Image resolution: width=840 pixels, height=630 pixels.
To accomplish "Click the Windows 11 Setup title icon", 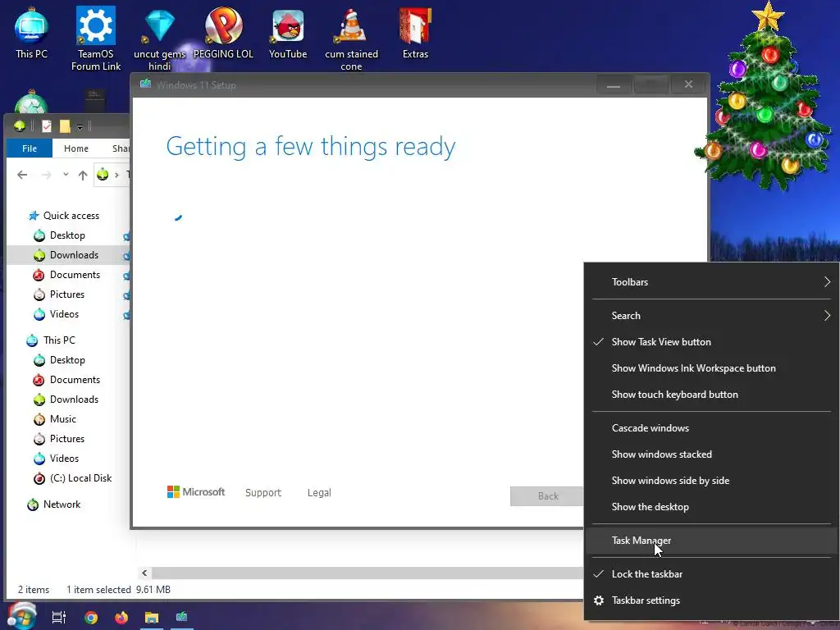I will (145, 84).
